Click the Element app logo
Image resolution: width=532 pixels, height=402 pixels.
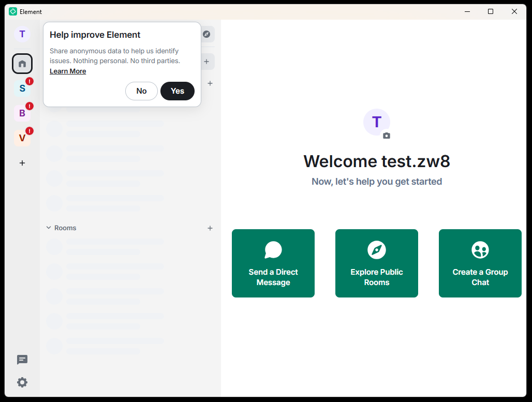(13, 11)
